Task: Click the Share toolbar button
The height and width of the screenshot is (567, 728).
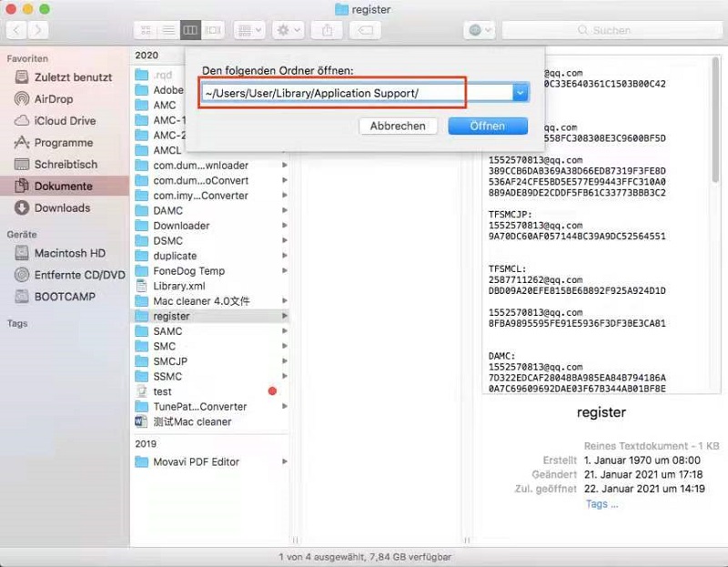Action: [328, 30]
